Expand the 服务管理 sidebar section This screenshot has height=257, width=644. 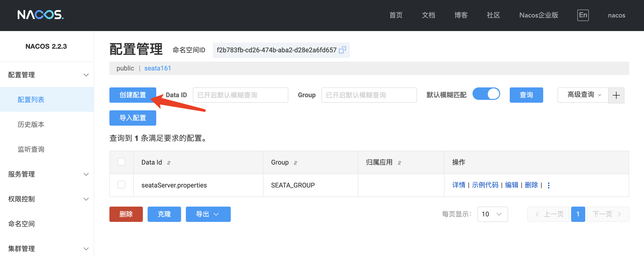tap(47, 174)
